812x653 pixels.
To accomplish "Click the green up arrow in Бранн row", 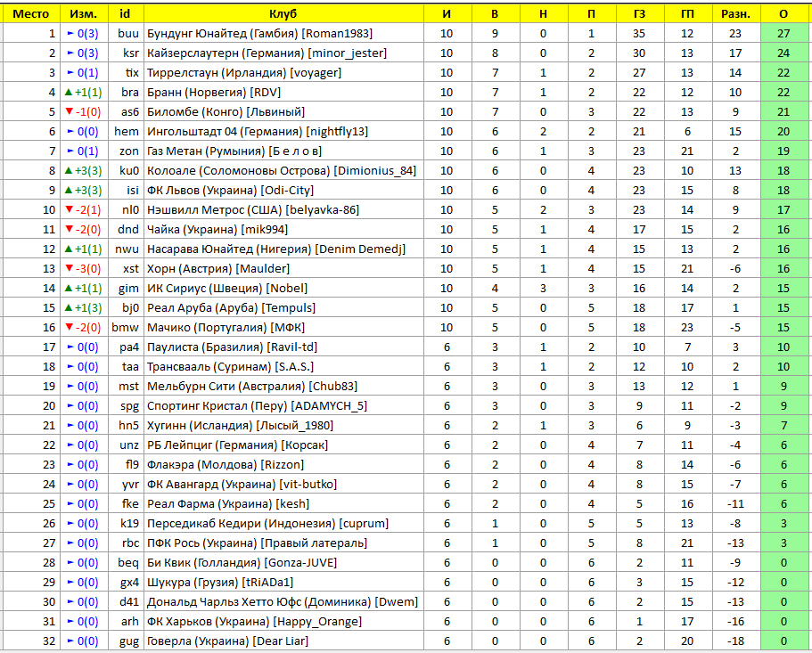I will tap(69, 92).
